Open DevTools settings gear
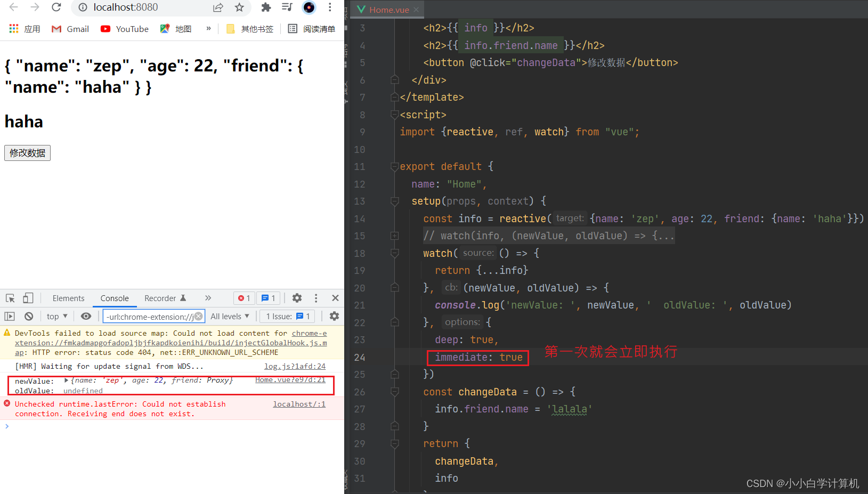The image size is (868, 494). pos(297,298)
